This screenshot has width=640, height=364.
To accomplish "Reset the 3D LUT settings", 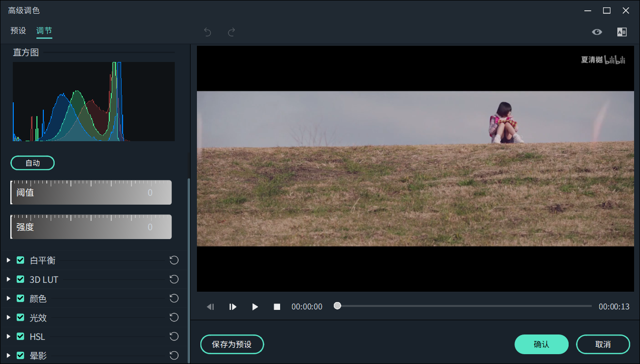I will [x=174, y=279].
